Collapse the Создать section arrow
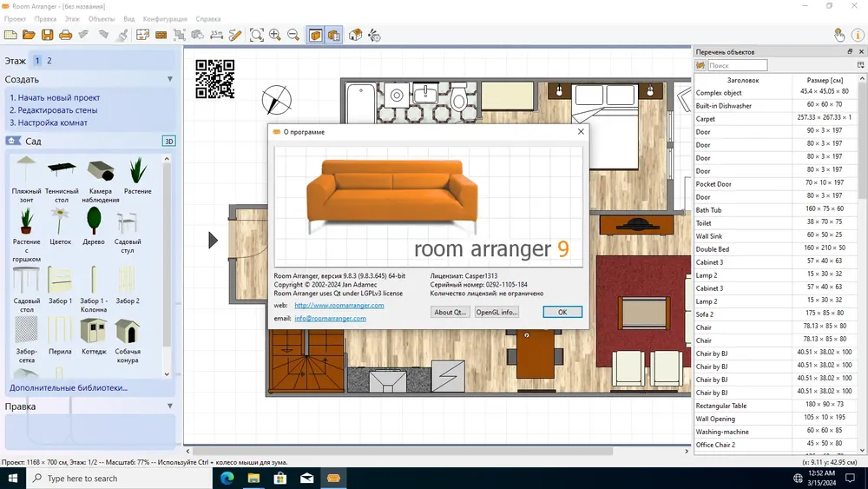868x489 pixels. tap(170, 79)
